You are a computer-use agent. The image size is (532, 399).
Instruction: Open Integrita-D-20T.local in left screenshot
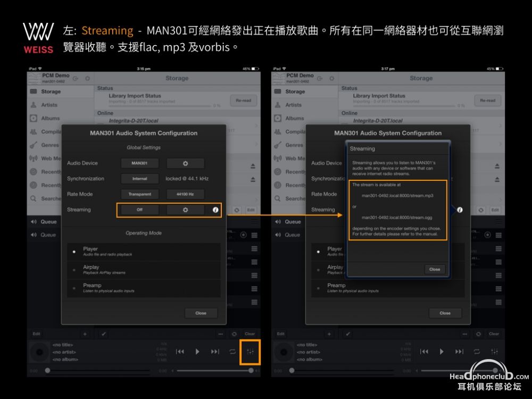point(134,121)
